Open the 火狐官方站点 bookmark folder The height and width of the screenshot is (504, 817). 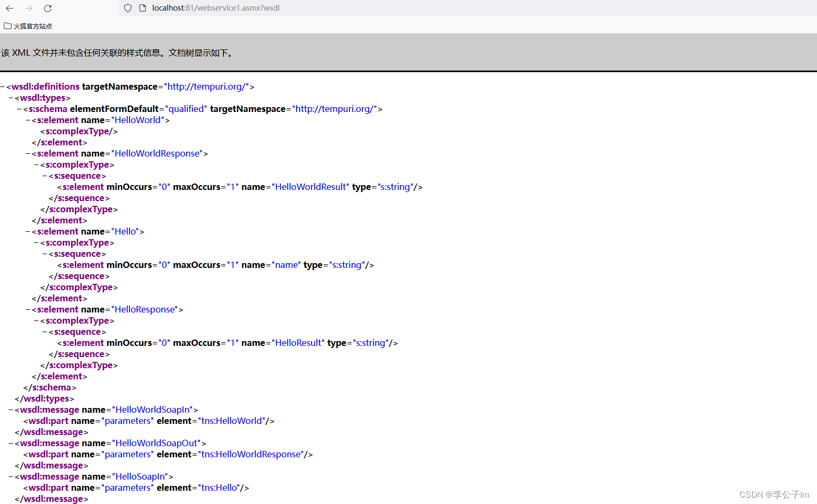tap(28, 26)
